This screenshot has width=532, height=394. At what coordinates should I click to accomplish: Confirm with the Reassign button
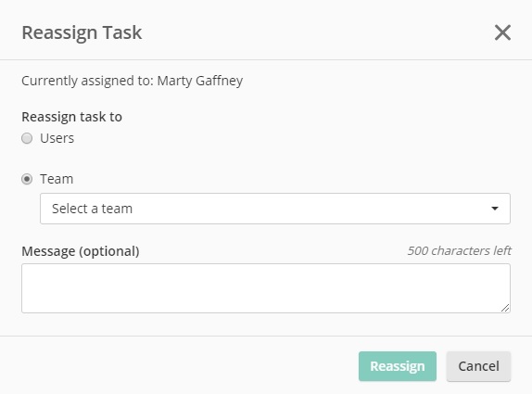(398, 366)
